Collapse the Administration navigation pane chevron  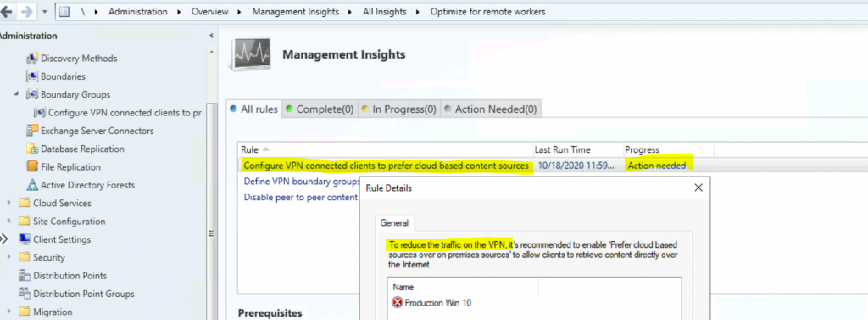point(211,36)
